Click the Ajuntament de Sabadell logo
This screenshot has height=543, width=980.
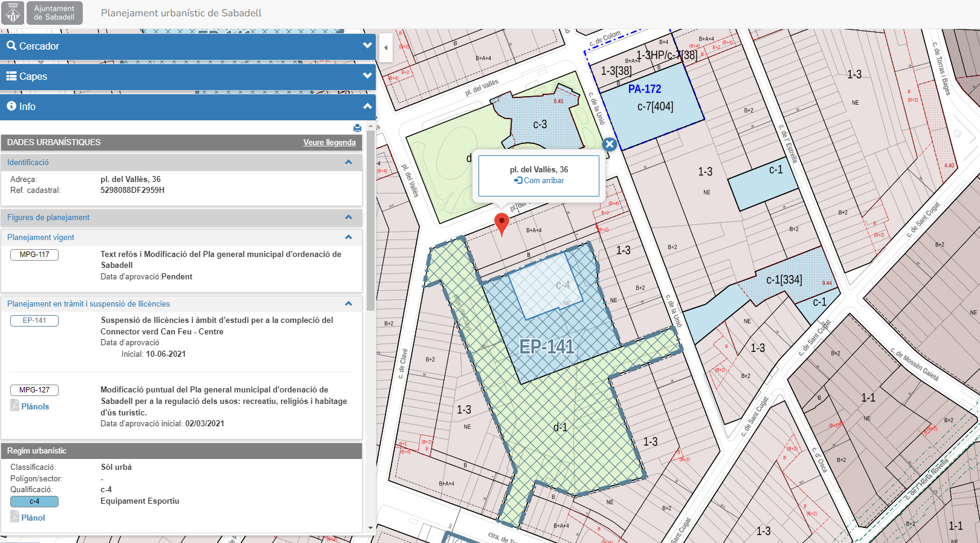13,13
